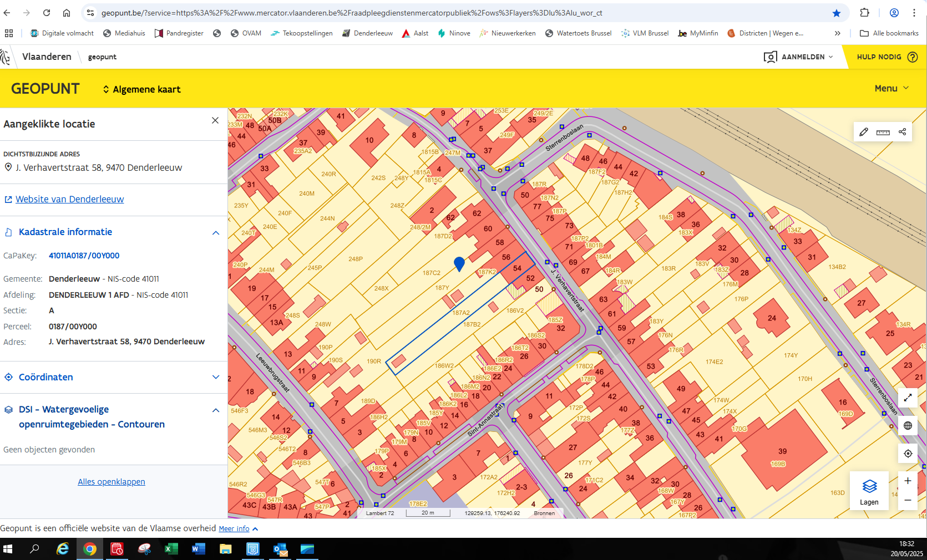This screenshot has width=927, height=560.
Task: Activate the measure ruler tool
Action: [883, 132]
